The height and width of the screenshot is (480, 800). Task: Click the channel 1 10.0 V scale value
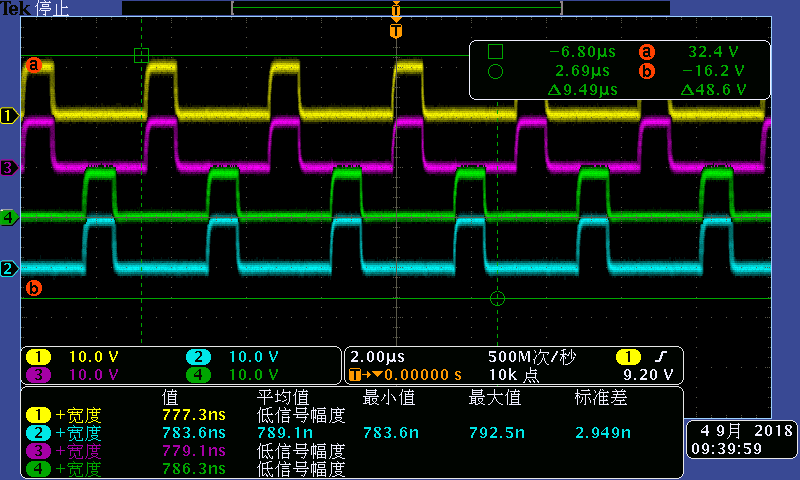(93, 357)
